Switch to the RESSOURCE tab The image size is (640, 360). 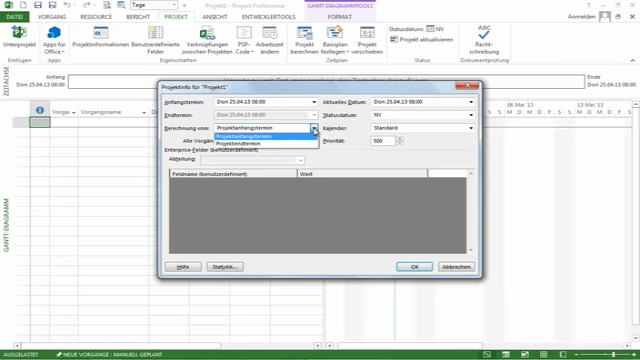point(96,17)
